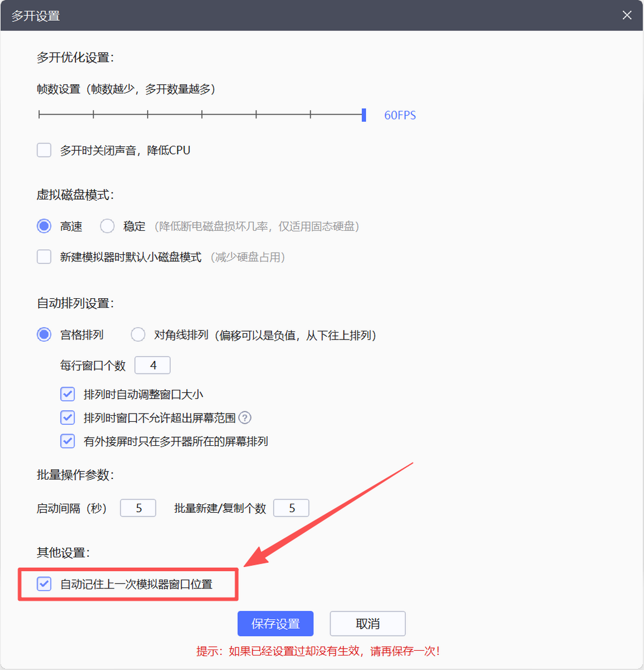The height and width of the screenshot is (670, 644).
Task: Select the 高速 disk mode radio button
Action: click(44, 226)
